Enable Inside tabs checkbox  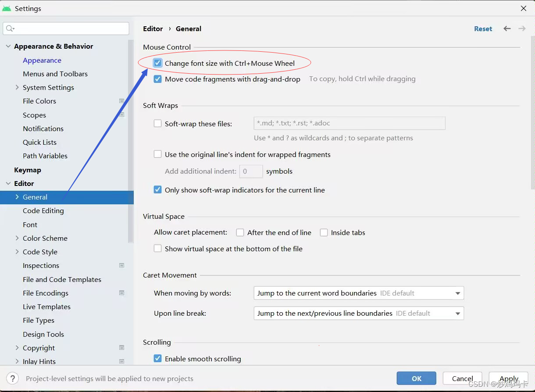[324, 232]
